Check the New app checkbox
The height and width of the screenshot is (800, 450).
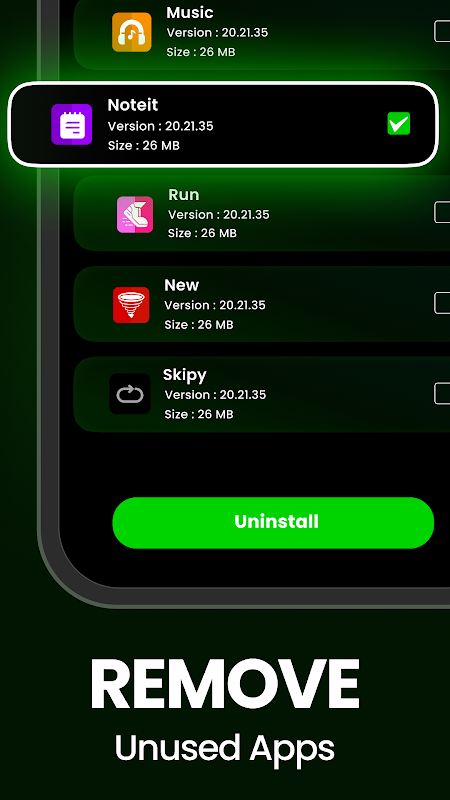coord(442,303)
